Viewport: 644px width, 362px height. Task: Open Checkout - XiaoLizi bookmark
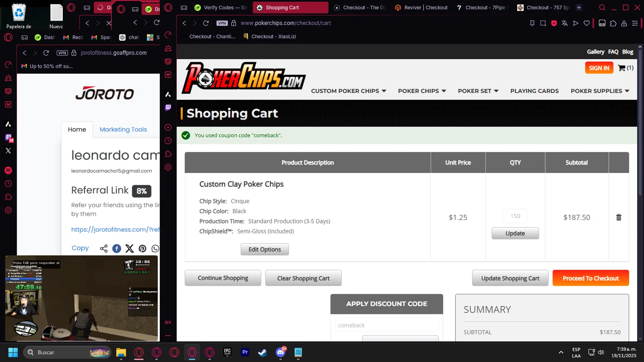[270, 36]
